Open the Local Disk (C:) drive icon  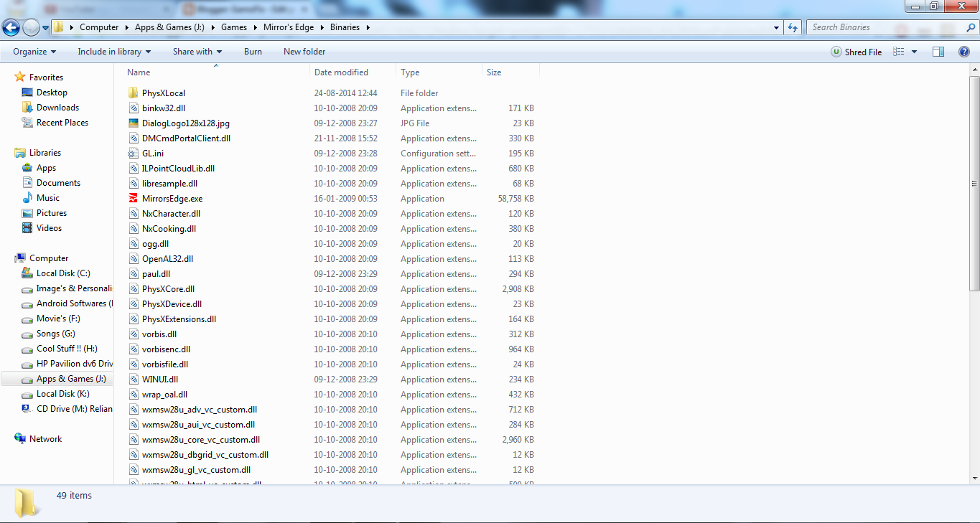27,273
